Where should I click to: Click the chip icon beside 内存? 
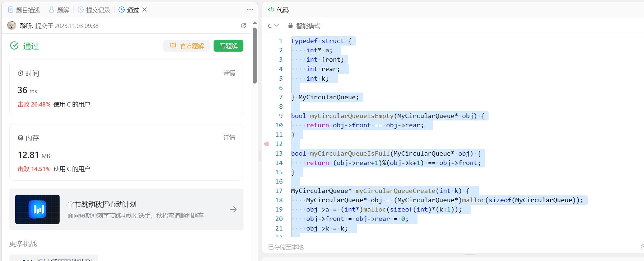[x=20, y=138]
